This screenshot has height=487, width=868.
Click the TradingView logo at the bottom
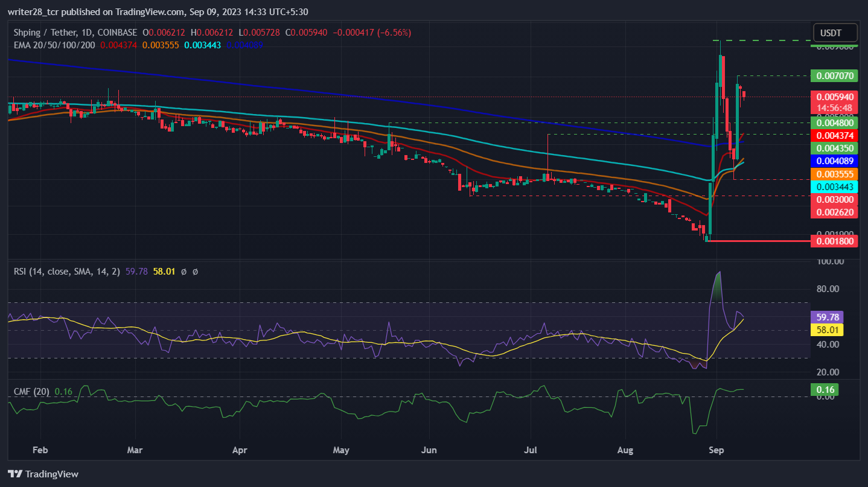[x=43, y=474]
